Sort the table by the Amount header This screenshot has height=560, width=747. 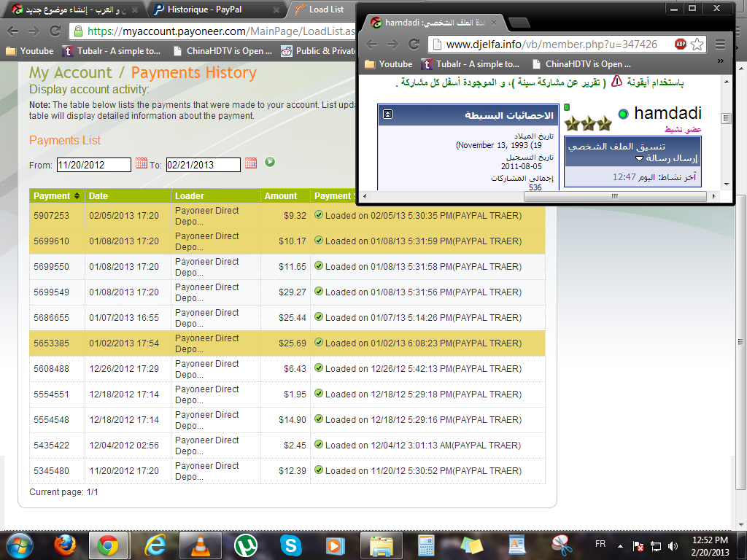pos(281,195)
